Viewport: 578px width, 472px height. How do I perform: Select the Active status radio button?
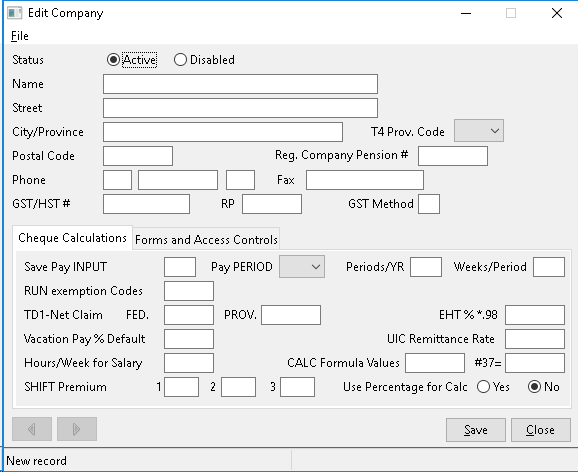113,59
